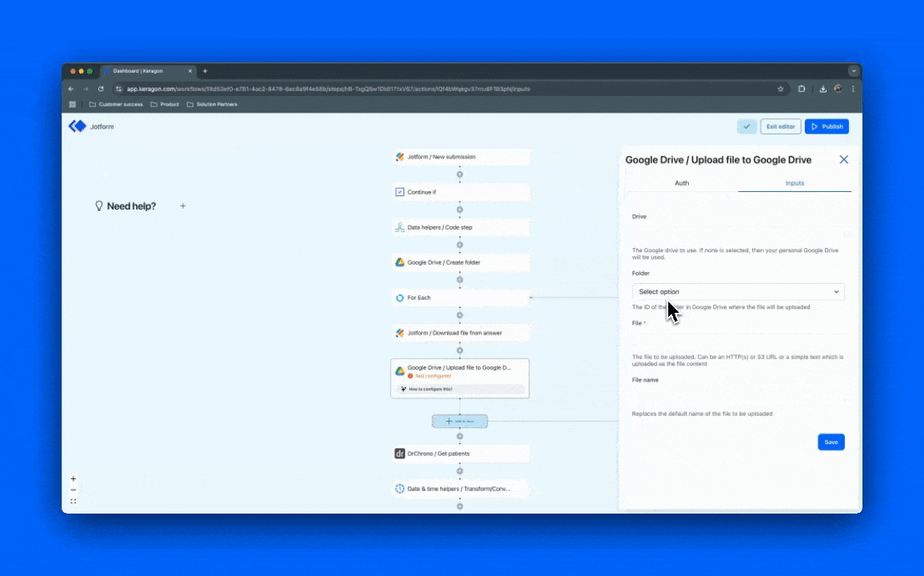Click the File name input field
Image resolution: width=924 pixels, height=576 pixels.
coord(738,398)
